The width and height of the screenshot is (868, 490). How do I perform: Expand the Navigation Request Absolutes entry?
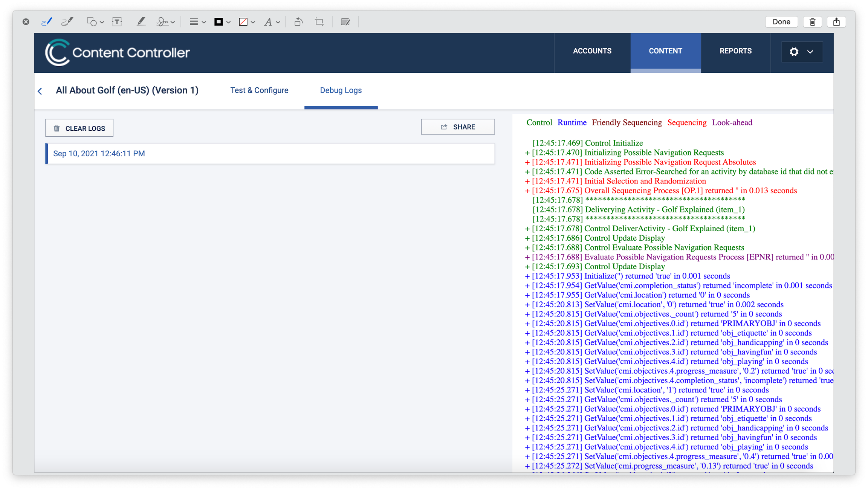527,162
